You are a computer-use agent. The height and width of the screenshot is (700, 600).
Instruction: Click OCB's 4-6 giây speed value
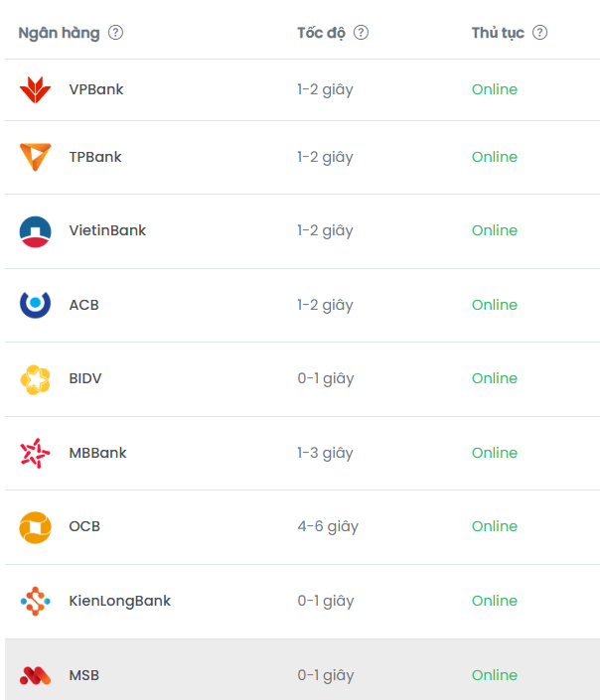[x=328, y=526]
